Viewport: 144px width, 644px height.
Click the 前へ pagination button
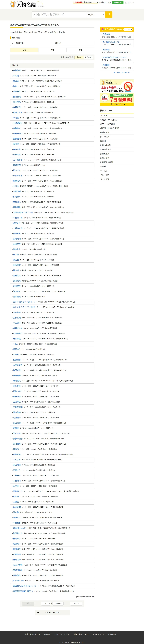[x=28, y=603]
